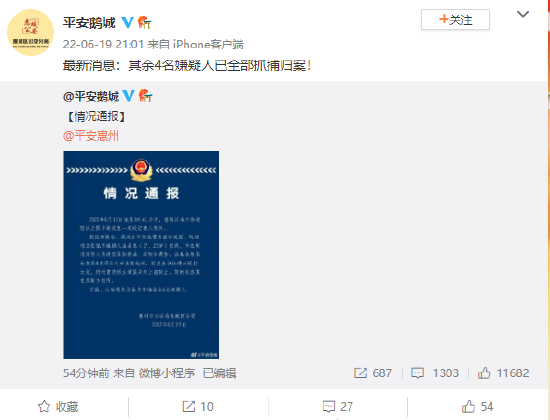Screen dimensions: 550x420
Task: Toggle thumbs-up like showing 54
Action: pyautogui.click(x=477, y=407)
